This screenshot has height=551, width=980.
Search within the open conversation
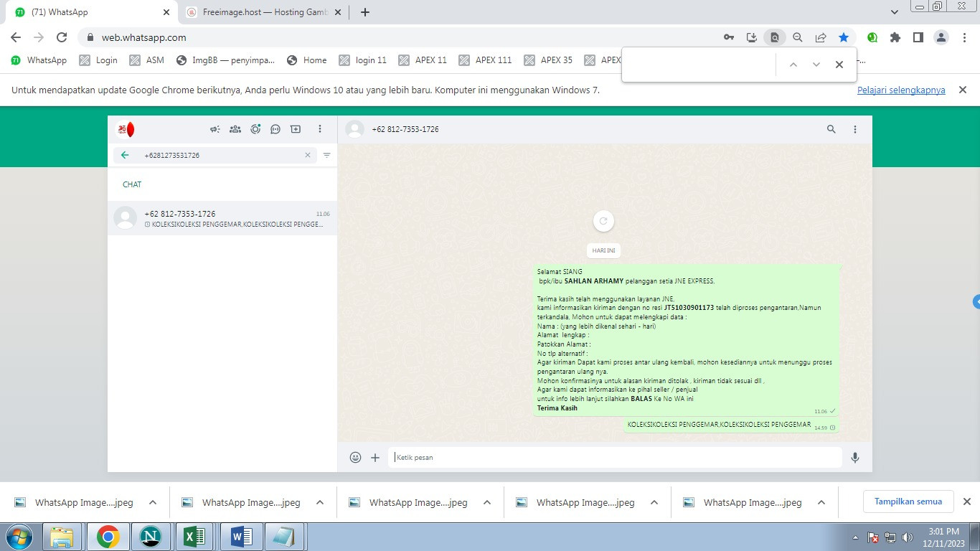(831, 129)
